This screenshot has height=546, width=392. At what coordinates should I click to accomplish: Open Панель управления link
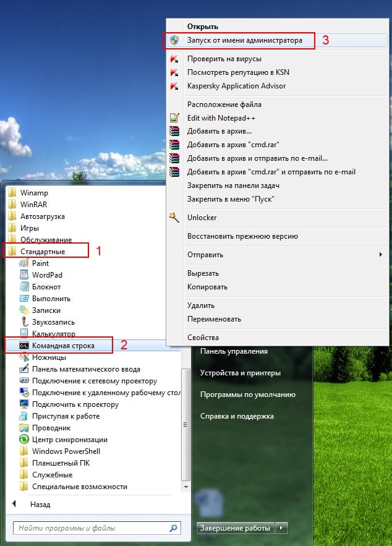tap(233, 351)
